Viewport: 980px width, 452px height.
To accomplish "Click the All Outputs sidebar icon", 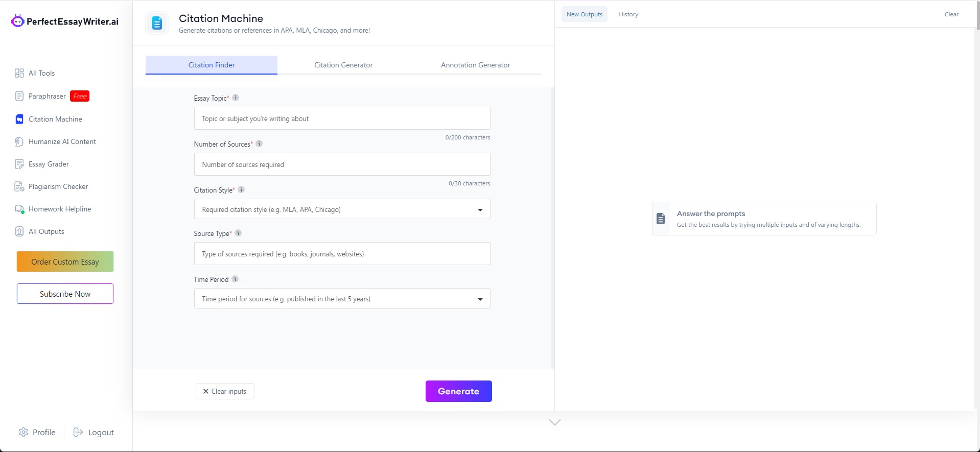I will click(x=19, y=231).
